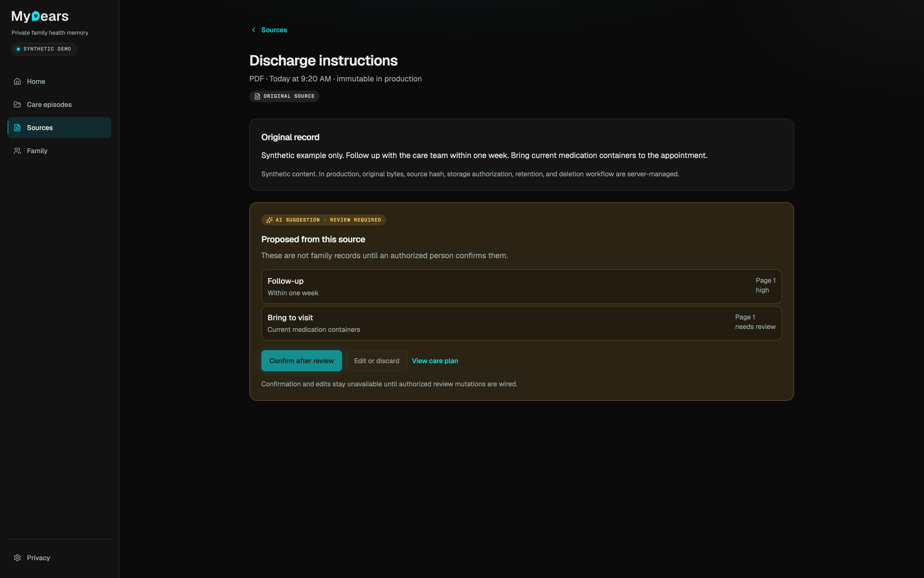Click the Home house icon
The image size is (924, 578).
pyautogui.click(x=17, y=81)
